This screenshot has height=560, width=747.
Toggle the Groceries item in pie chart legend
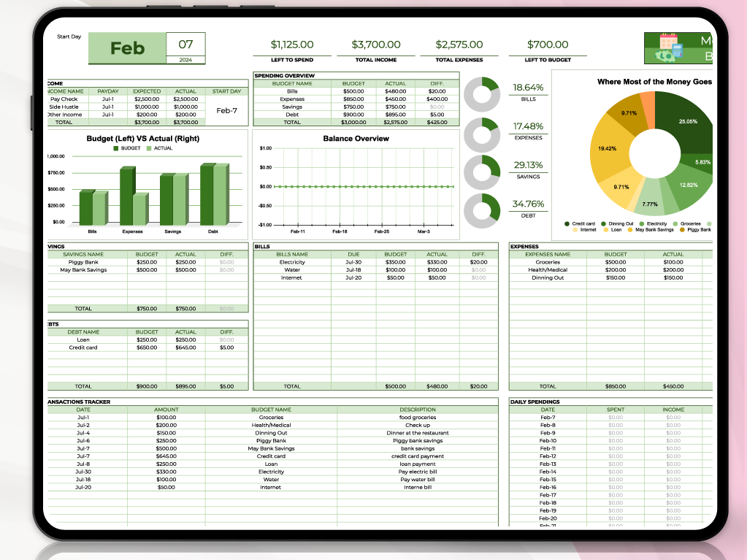coord(675,223)
